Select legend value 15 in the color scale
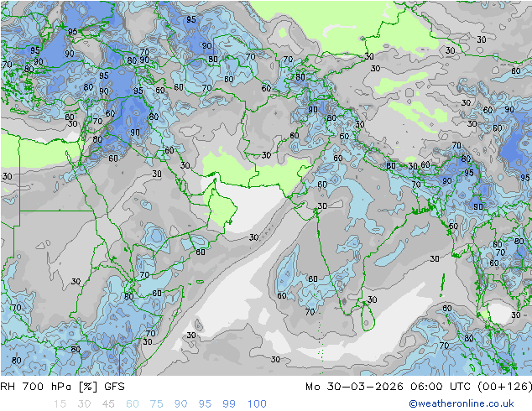Viewport: 532px width, 411px height. pyautogui.click(x=60, y=403)
